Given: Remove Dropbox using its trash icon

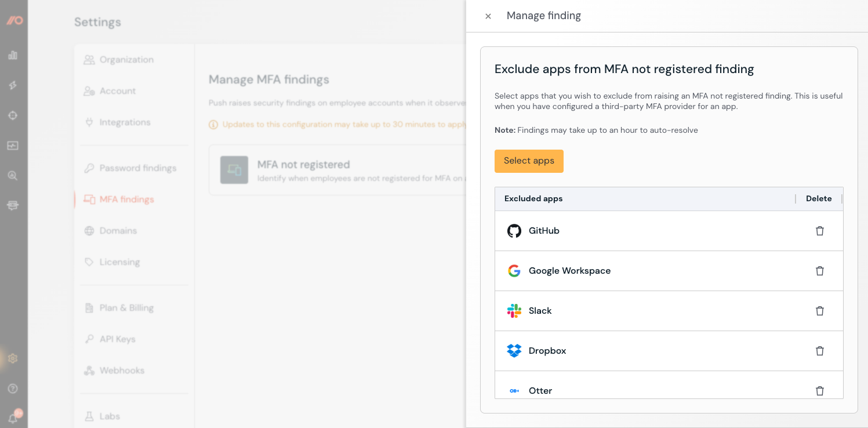Looking at the screenshot, I should [820, 351].
